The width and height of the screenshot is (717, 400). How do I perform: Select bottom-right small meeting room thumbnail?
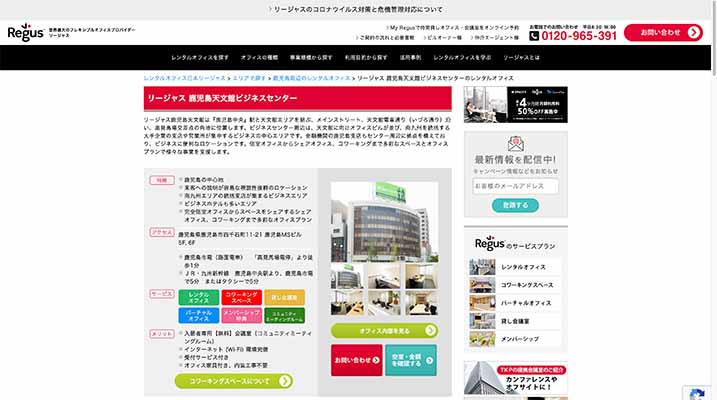coord(421,303)
